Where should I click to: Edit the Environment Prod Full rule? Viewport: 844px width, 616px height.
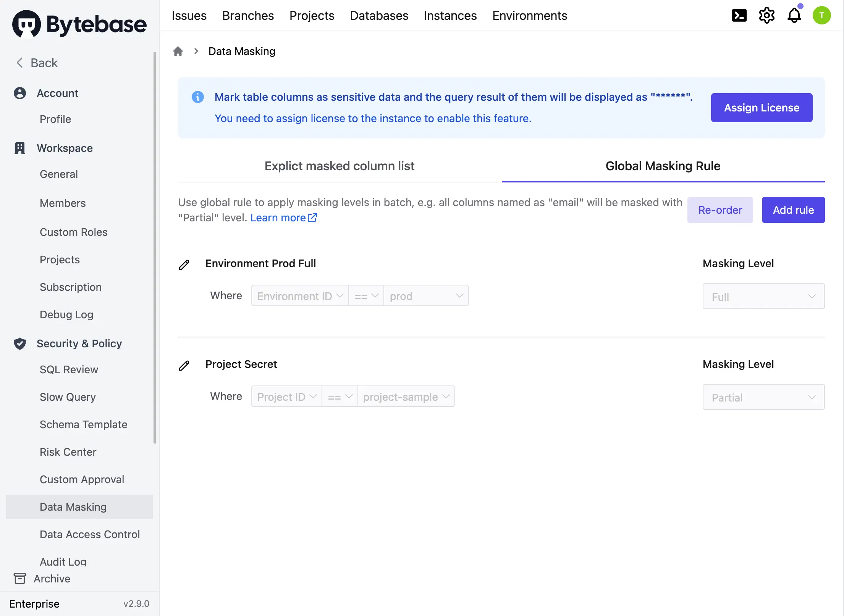pyautogui.click(x=184, y=264)
